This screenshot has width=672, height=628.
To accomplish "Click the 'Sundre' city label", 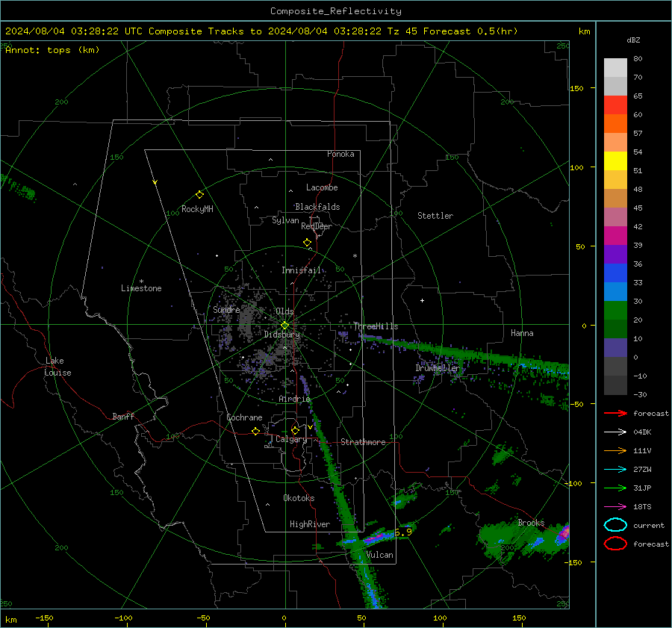I will [226, 309].
